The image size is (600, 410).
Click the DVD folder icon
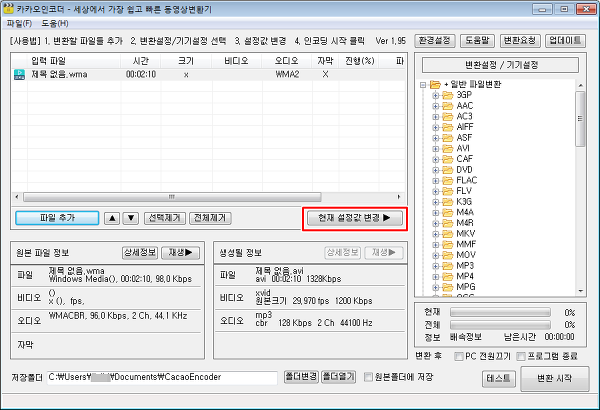click(448, 170)
